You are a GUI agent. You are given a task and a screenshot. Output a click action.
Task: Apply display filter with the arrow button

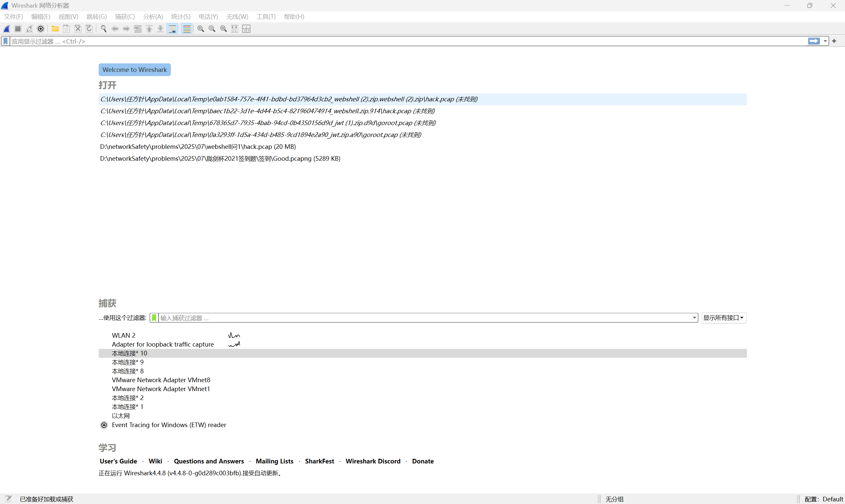click(x=814, y=41)
